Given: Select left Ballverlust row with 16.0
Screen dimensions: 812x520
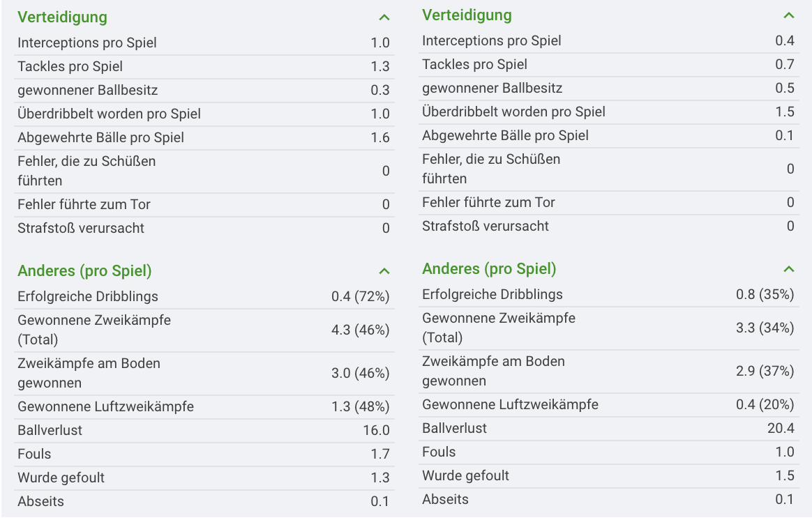Looking at the screenshot, I should (204, 431).
